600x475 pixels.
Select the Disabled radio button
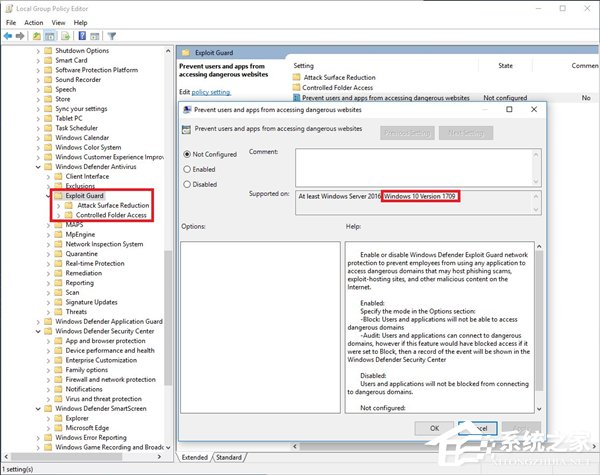[187, 184]
